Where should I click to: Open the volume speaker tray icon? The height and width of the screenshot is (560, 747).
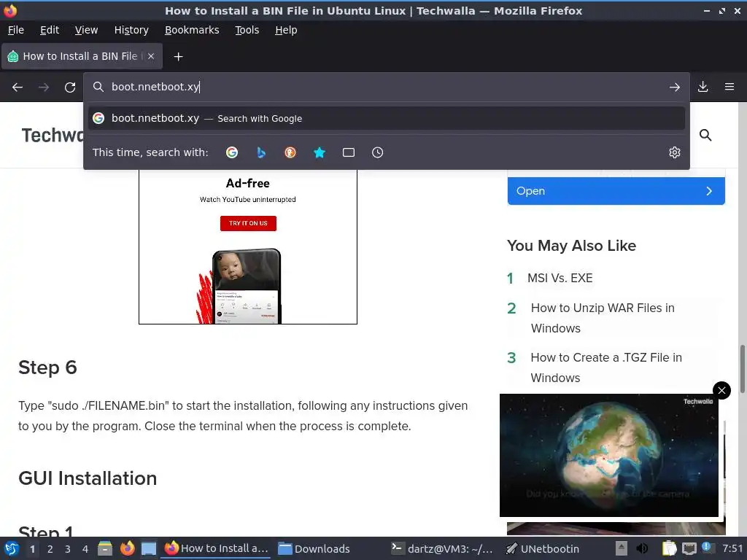(642, 548)
